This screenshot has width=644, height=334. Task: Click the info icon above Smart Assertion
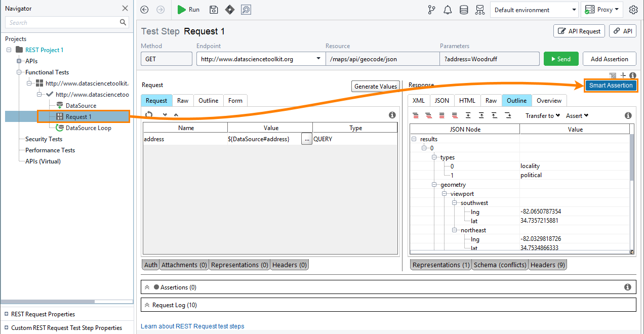coord(633,75)
